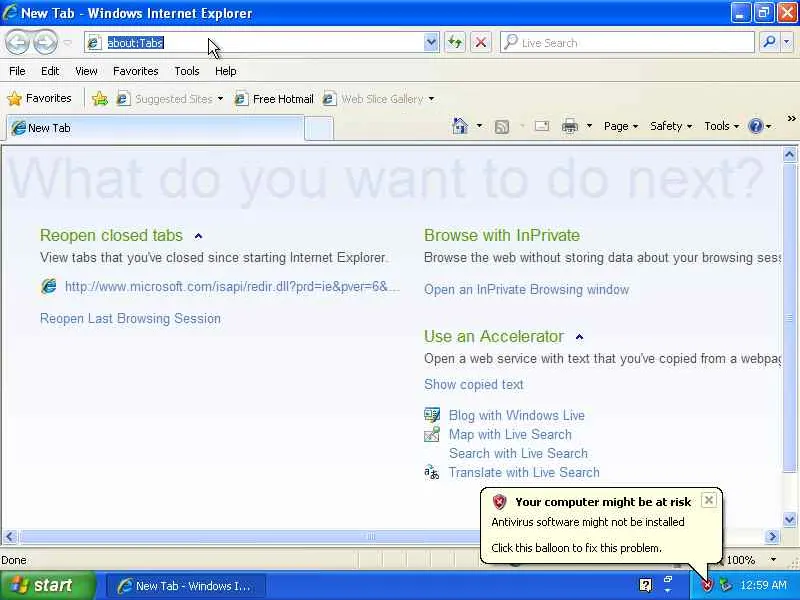Image resolution: width=800 pixels, height=600 pixels.
Task: Click the system clock 12:59 AM
Action: coord(764,585)
